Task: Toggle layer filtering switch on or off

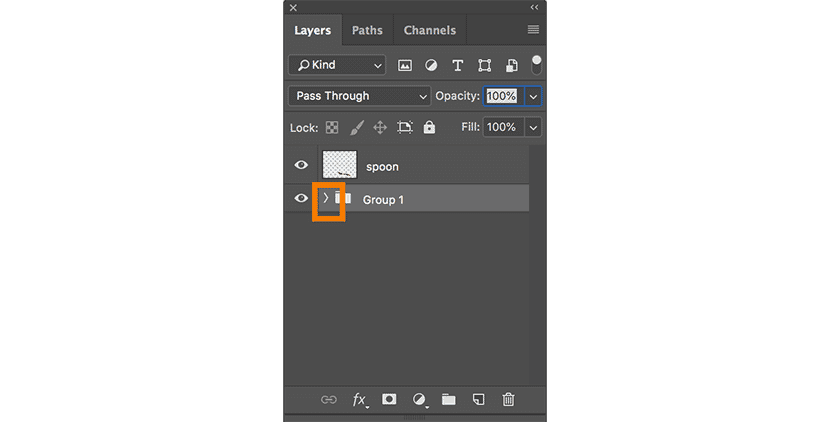Action: pyautogui.click(x=536, y=65)
